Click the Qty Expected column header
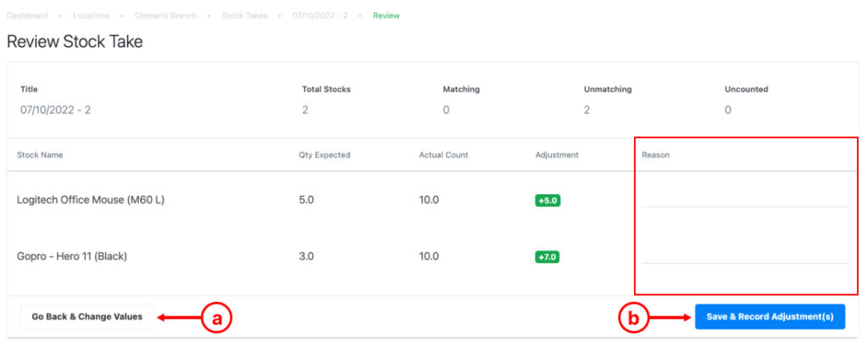The image size is (868, 346). tap(324, 155)
